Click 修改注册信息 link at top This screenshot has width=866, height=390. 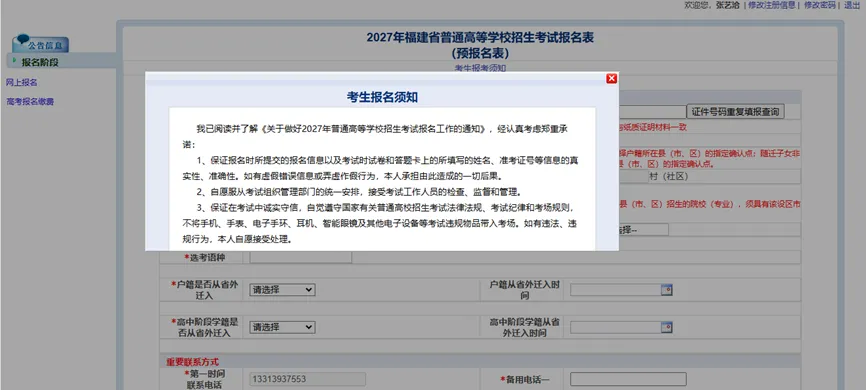772,5
